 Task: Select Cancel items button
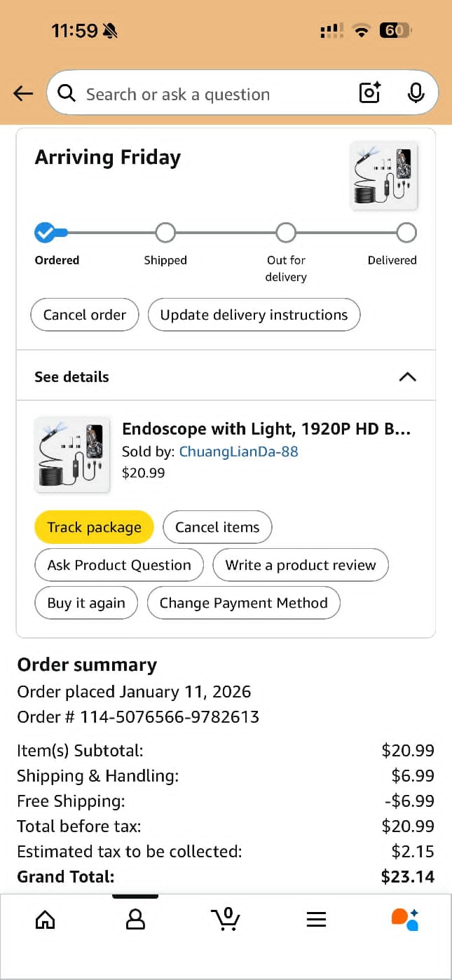tap(217, 527)
